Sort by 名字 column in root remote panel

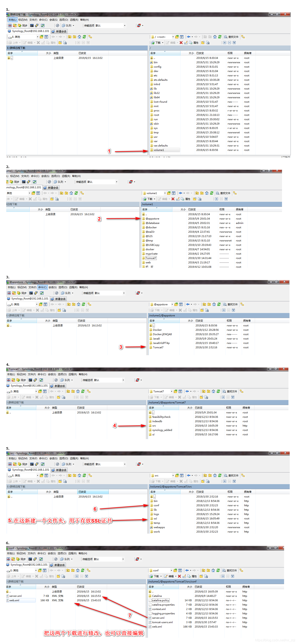pos(165,53)
